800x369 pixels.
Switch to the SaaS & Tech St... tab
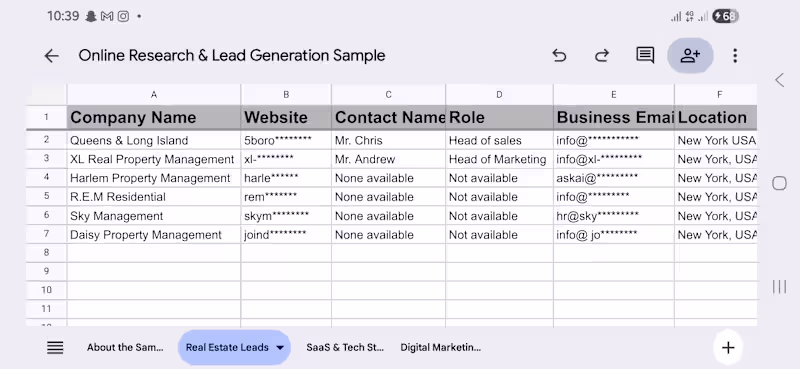point(345,348)
